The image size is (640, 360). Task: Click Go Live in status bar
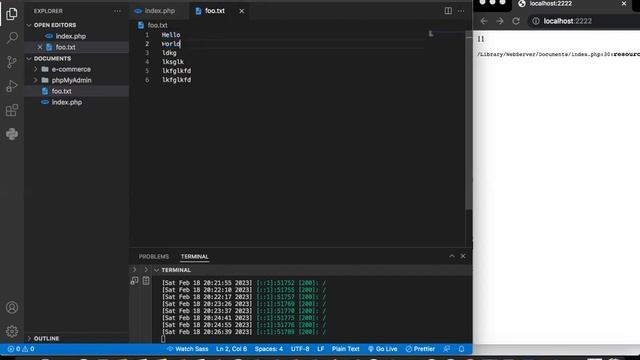[x=382, y=349]
